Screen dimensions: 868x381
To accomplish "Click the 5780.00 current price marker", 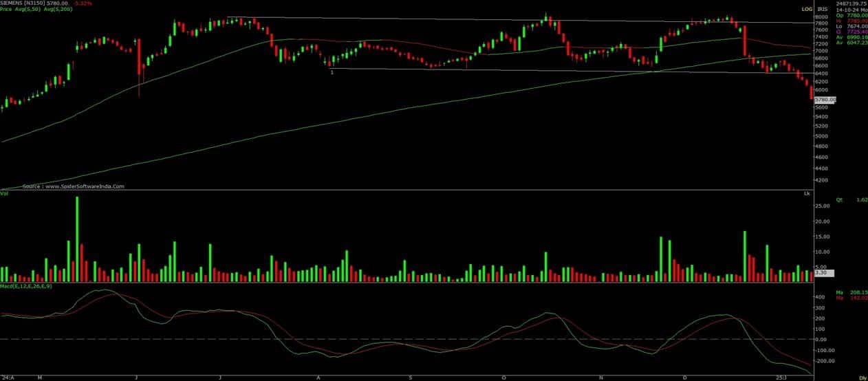I will [x=824, y=100].
